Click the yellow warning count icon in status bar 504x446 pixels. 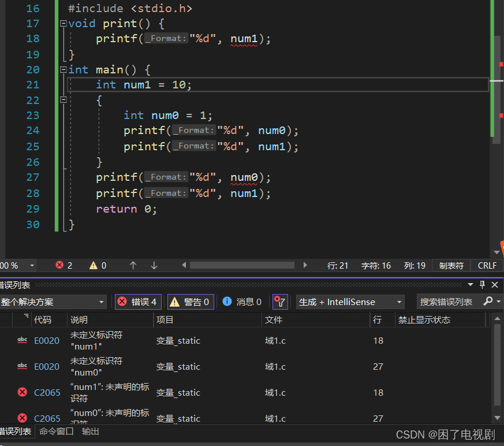point(93,265)
